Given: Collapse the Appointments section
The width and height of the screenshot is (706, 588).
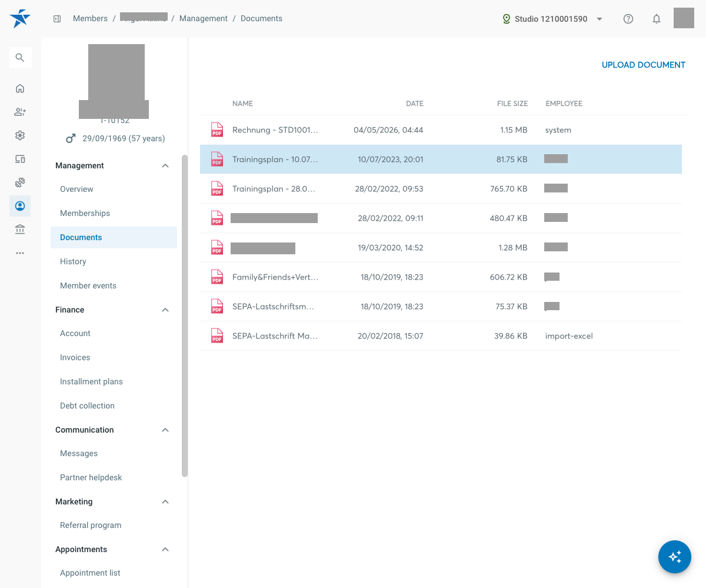Looking at the screenshot, I should [x=165, y=550].
